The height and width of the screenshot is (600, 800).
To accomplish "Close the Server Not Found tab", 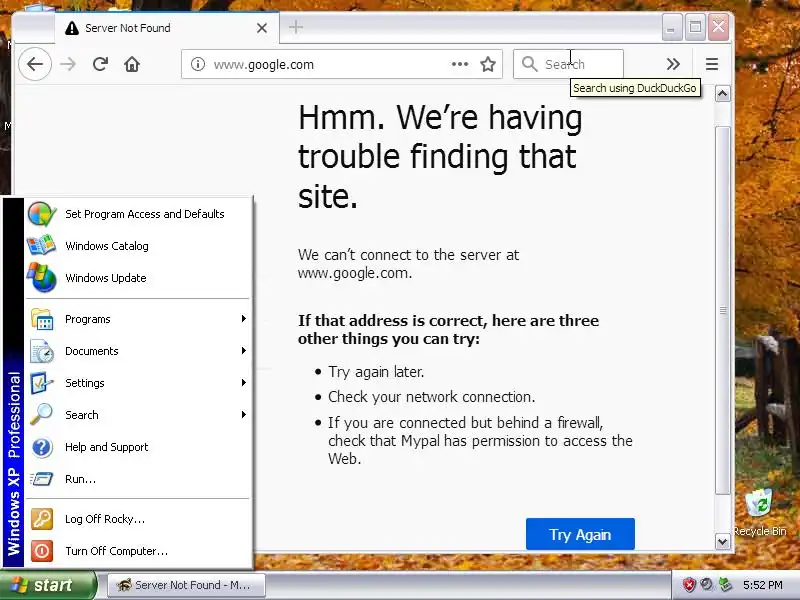I will [x=262, y=28].
